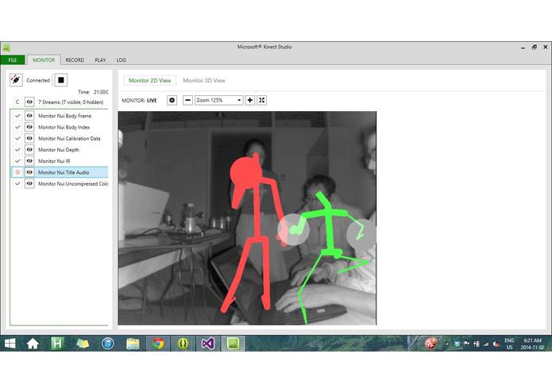
Task: Click the taskbar clock showing 6:21 AM
Action: 533,344
